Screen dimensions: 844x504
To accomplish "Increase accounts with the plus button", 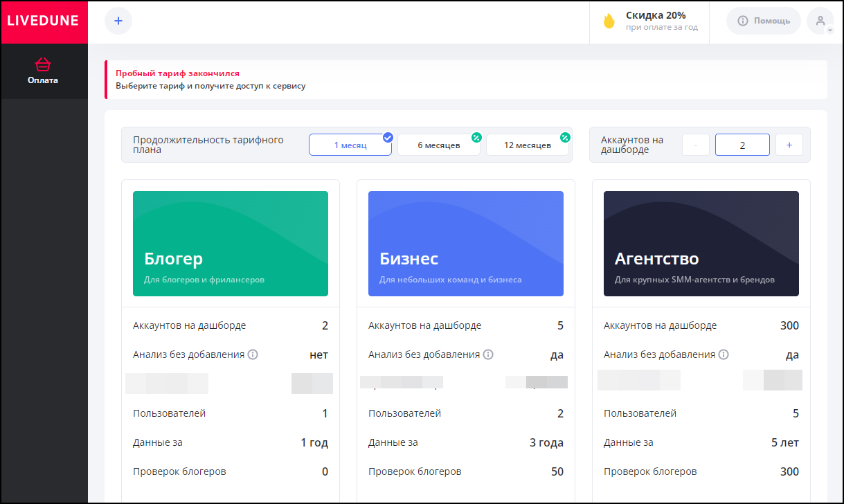I will [x=789, y=145].
